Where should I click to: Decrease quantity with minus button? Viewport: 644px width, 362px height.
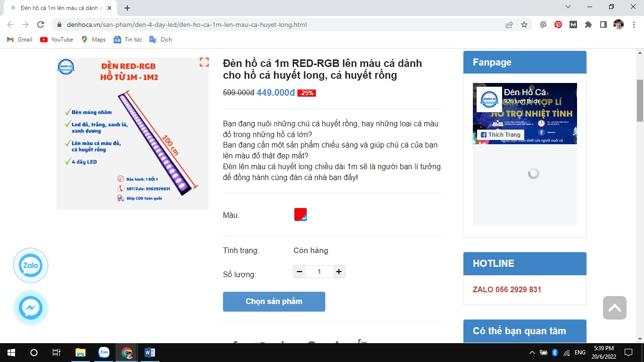click(x=299, y=271)
